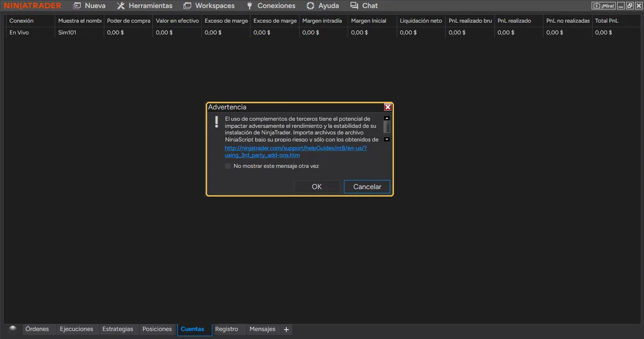Click the connection status indicator ball
The image size is (644, 339).
[x=13, y=328]
